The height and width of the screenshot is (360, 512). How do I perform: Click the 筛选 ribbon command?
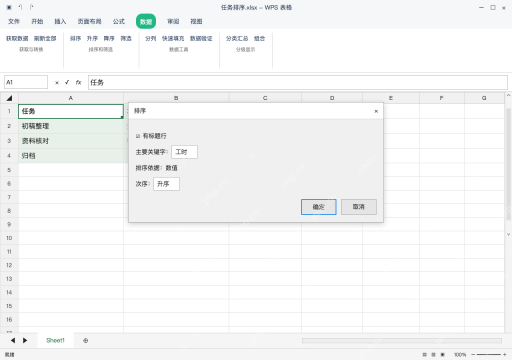(x=126, y=39)
